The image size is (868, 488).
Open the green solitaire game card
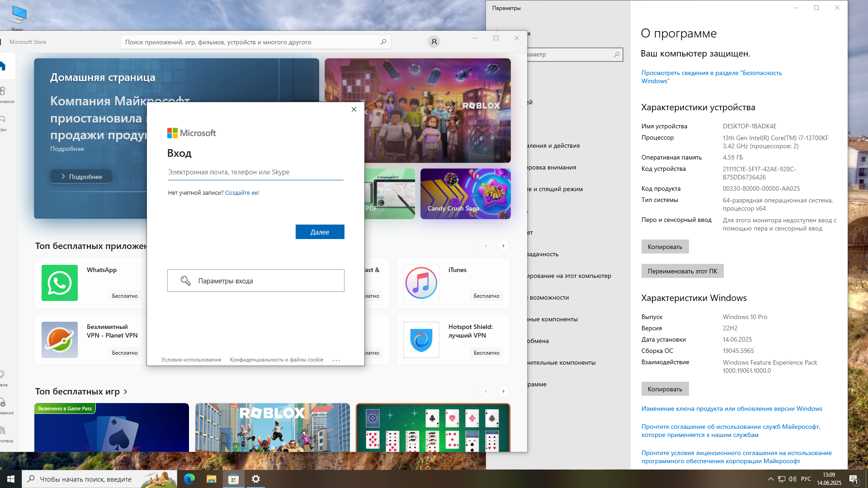click(x=433, y=427)
